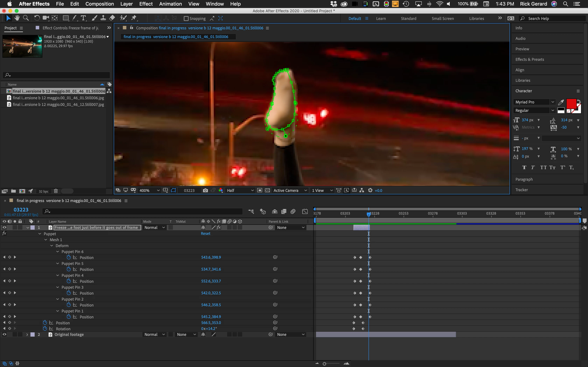Select the Zoom tool in toolbar
The width and height of the screenshot is (588, 367).
coord(26,18)
